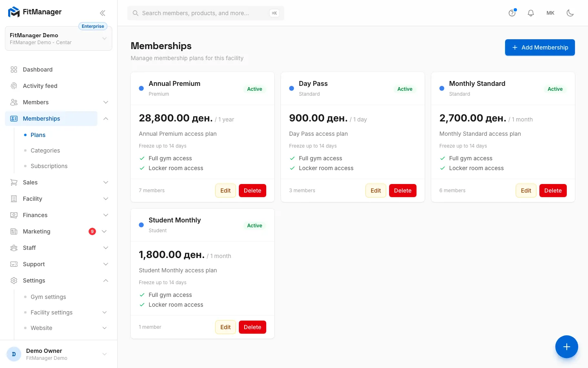Expand the Marketing submenu chevron
The height and width of the screenshot is (368, 588).
point(105,231)
